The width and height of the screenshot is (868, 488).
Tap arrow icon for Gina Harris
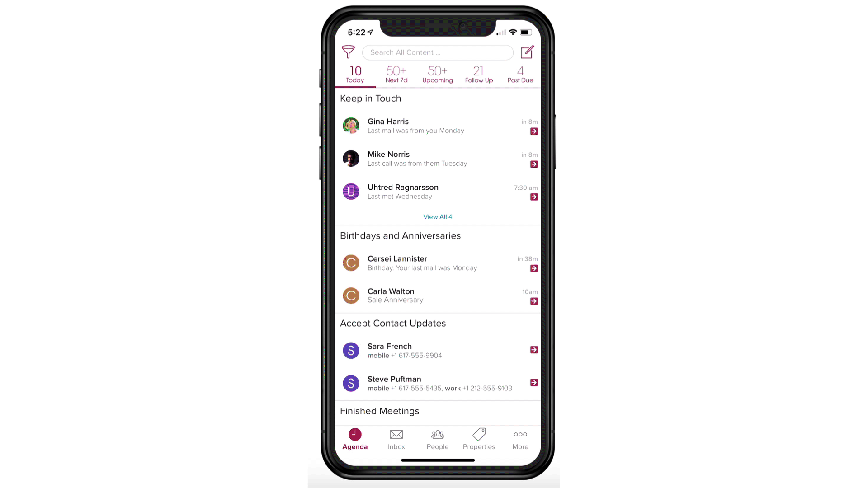click(534, 131)
